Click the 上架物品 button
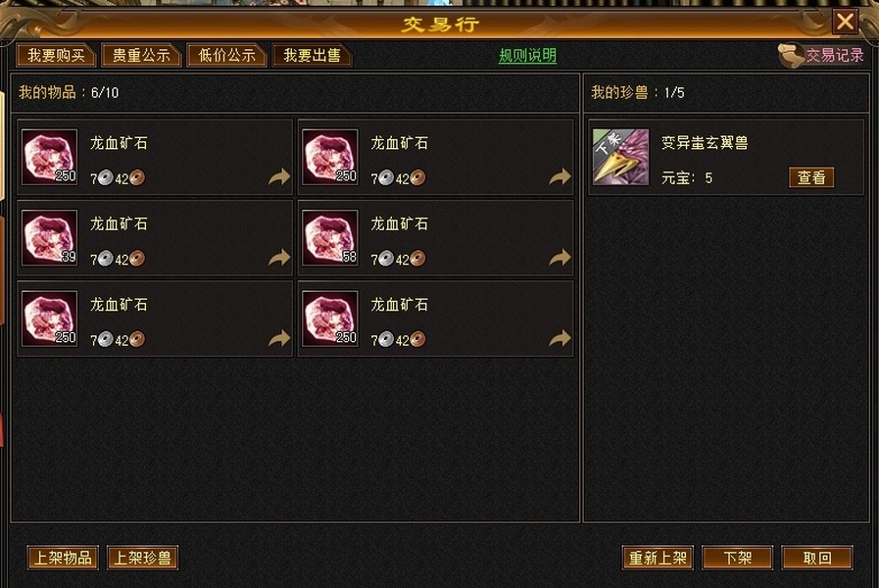The width and height of the screenshot is (879, 588). click(x=63, y=558)
